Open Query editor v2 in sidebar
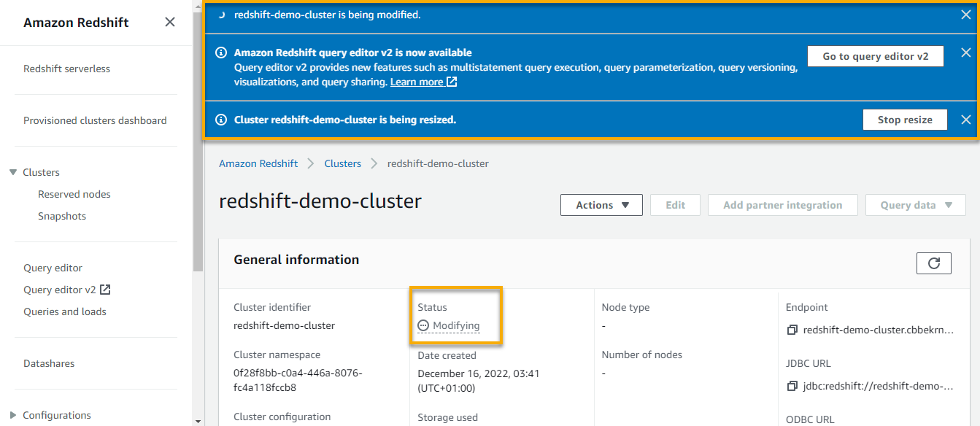 tap(60, 290)
